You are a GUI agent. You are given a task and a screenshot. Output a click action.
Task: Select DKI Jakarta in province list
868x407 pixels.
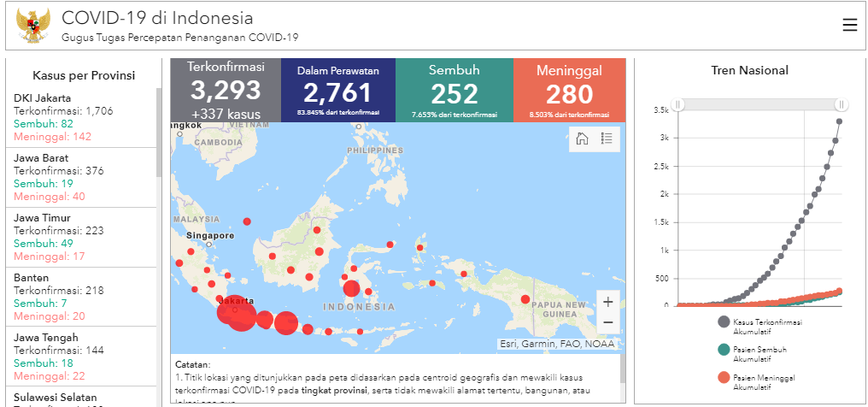81,117
